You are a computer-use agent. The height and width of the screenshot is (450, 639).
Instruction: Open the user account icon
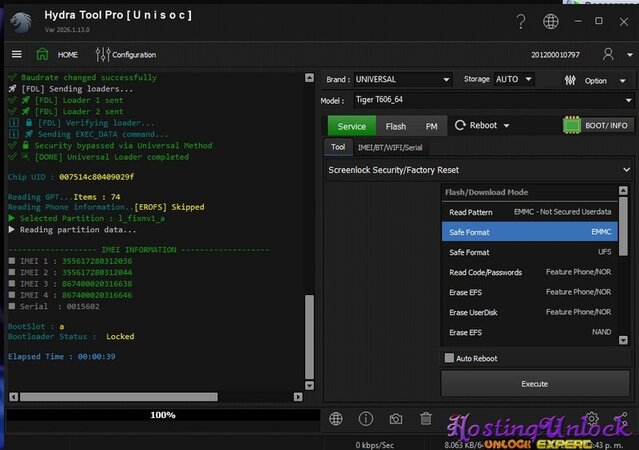click(x=609, y=54)
